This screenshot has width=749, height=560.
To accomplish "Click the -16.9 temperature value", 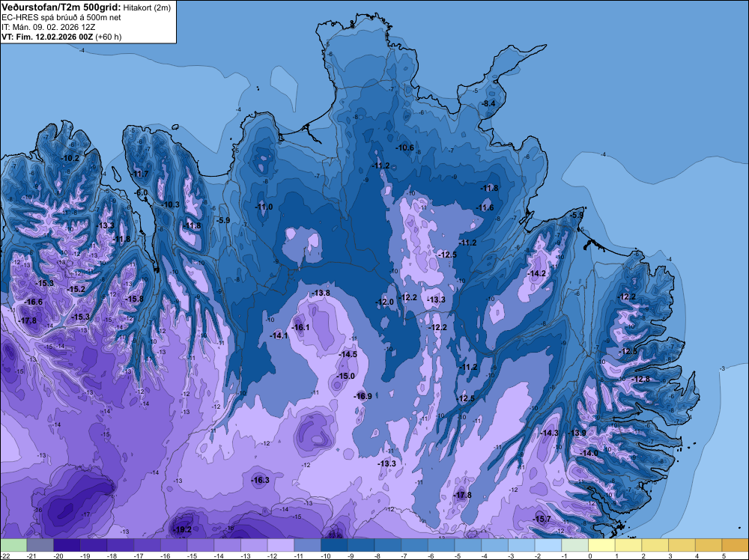I will click(x=363, y=396).
